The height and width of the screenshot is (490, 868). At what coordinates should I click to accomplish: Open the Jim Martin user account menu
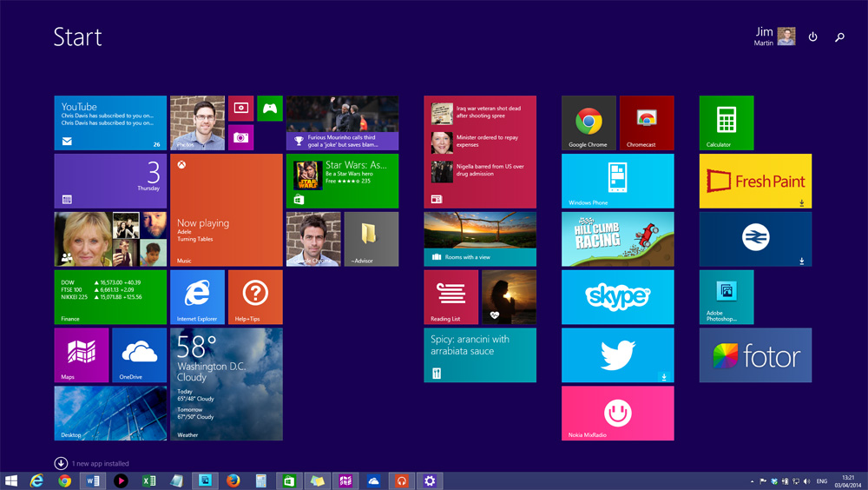click(774, 36)
